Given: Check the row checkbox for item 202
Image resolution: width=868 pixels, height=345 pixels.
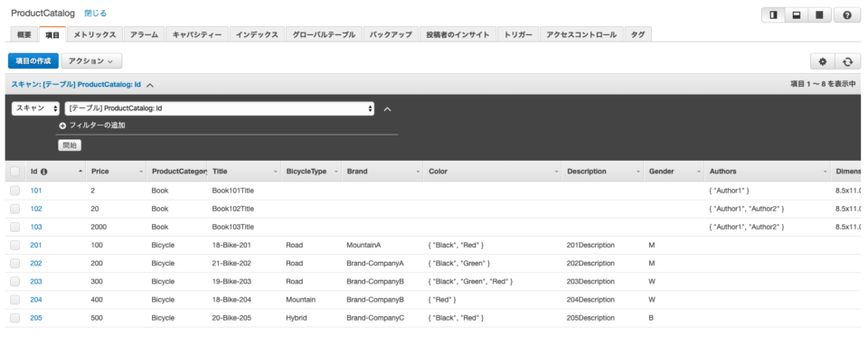Looking at the screenshot, I should tap(15, 264).
